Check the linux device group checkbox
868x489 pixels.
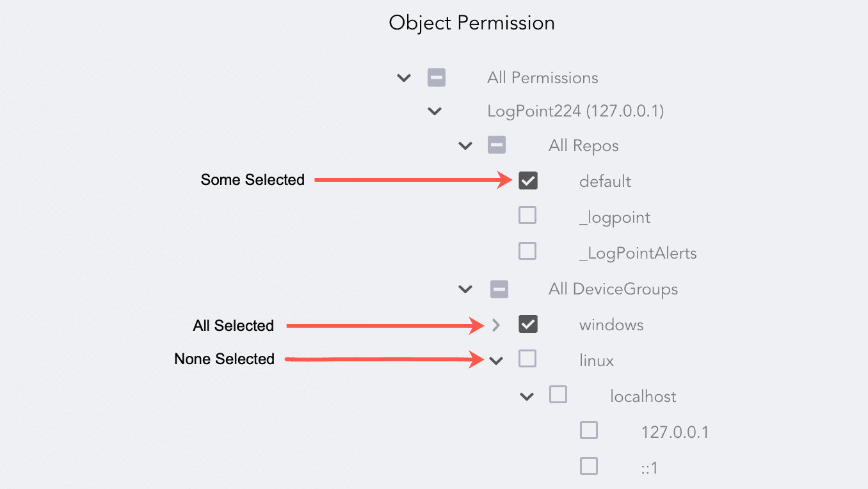(527, 359)
